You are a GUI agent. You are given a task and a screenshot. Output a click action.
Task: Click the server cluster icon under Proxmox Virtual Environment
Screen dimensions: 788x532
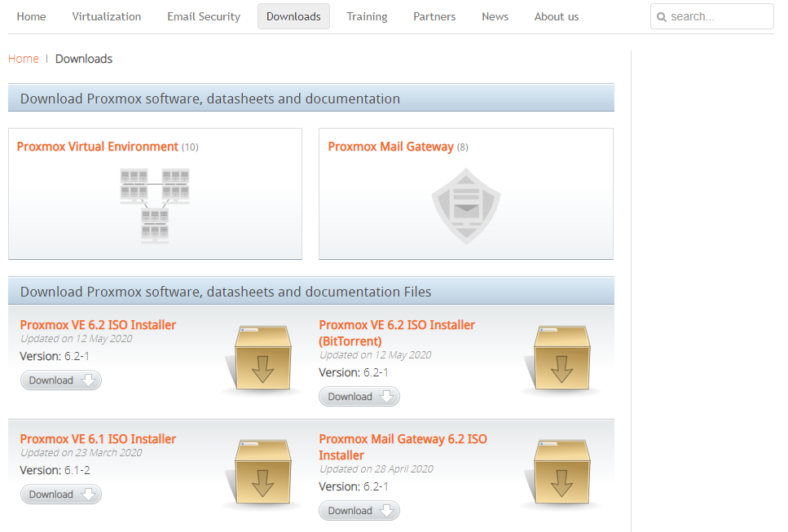(x=155, y=206)
